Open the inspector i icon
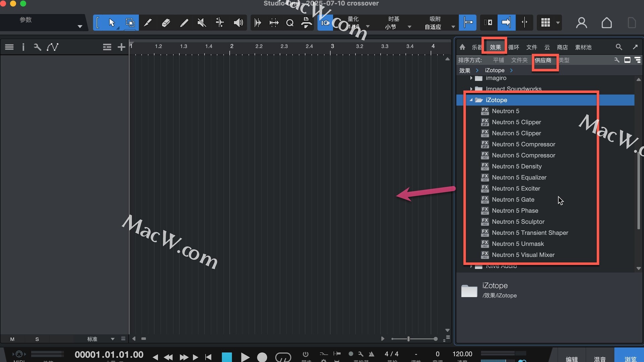 [x=23, y=47]
